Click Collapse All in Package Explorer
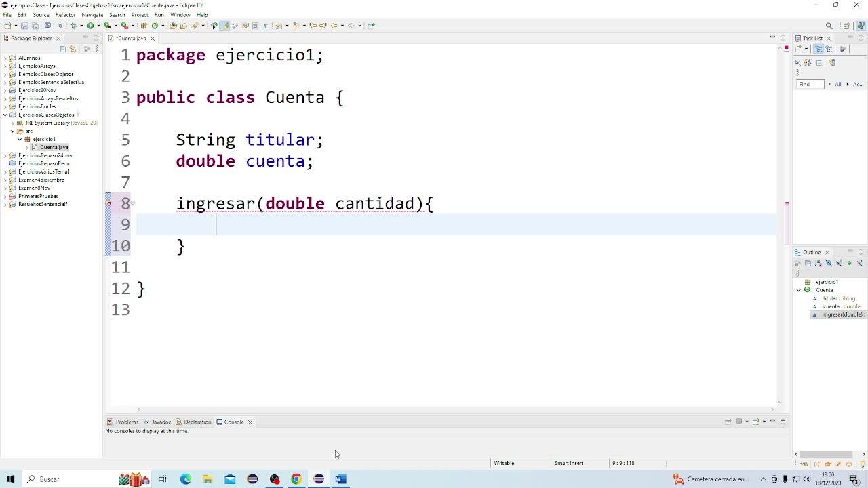 [63, 49]
